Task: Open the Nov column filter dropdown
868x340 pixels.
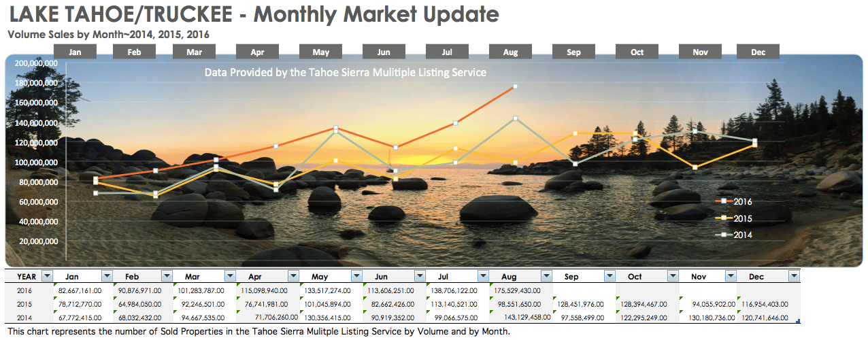Action: 730,276
